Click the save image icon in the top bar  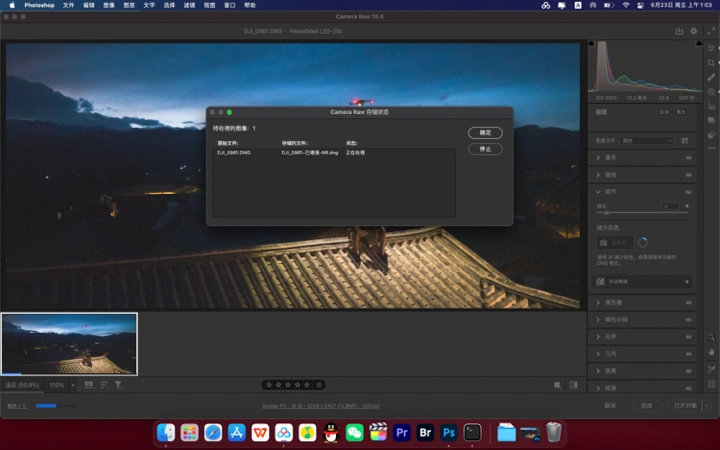point(679,31)
